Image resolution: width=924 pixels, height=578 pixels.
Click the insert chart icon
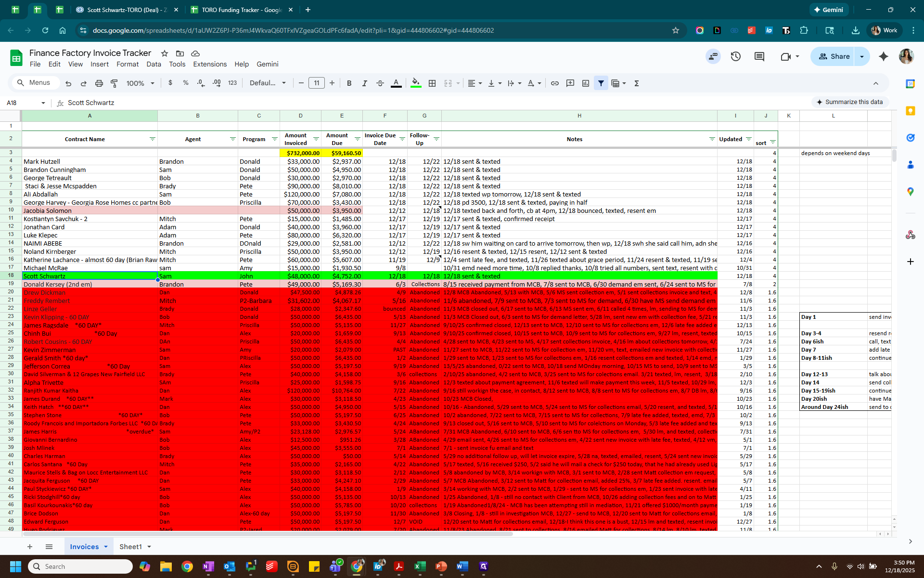[x=585, y=83]
